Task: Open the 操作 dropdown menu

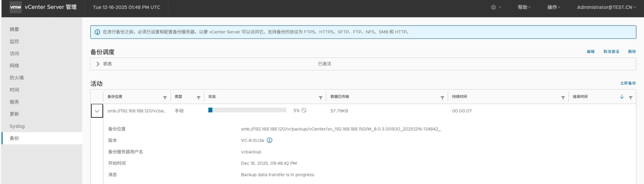Action: click(x=553, y=7)
